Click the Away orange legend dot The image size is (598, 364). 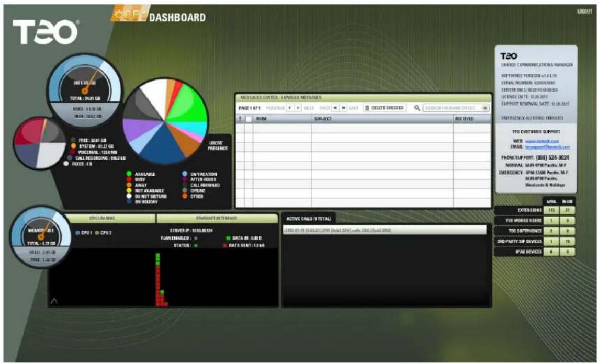[129, 185]
